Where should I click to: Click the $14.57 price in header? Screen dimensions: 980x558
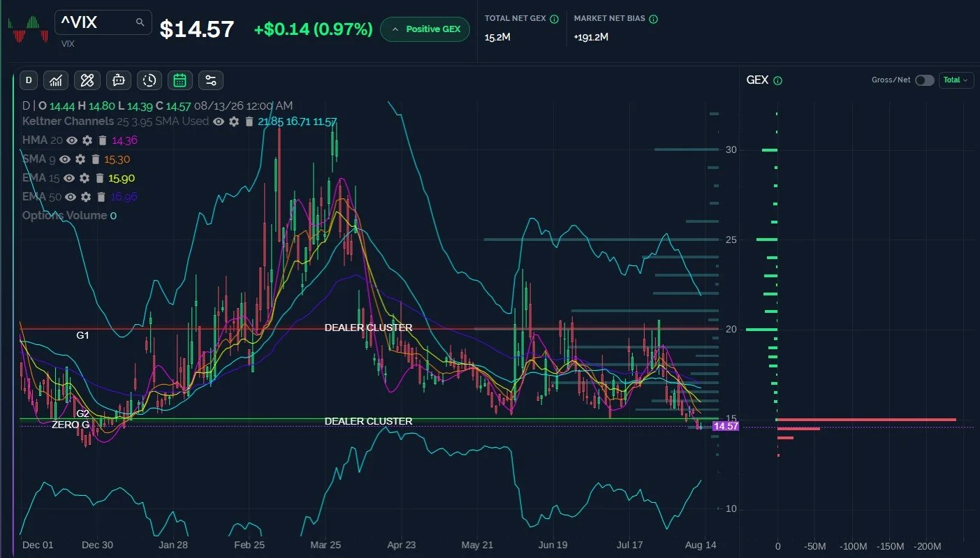197,29
